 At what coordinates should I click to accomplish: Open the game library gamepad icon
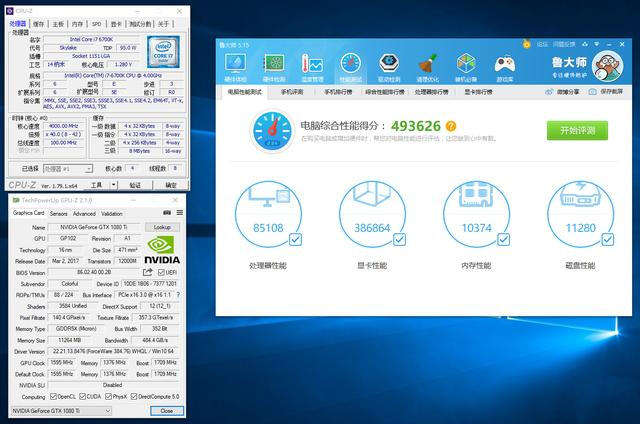(505, 64)
